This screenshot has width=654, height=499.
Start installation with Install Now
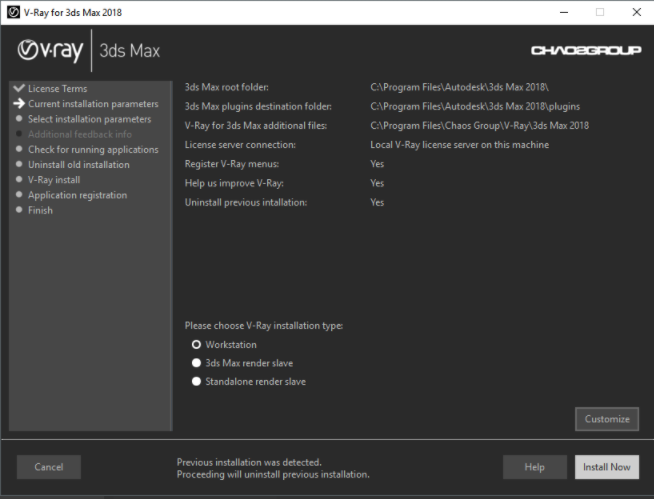(x=607, y=467)
